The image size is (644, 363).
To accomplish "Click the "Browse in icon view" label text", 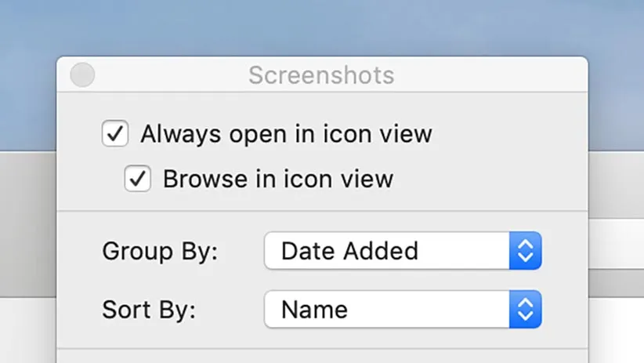I will tap(277, 180).
